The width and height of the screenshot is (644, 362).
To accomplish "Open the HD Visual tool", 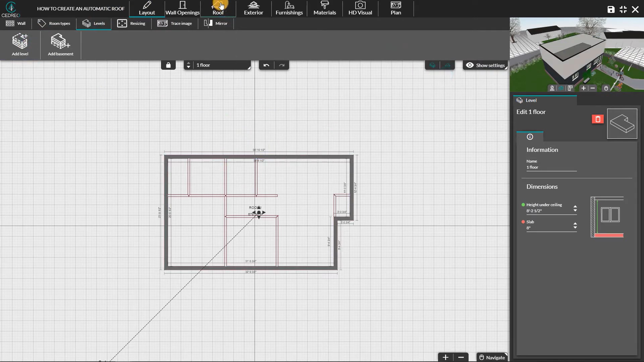I will click(x=360, y=8).
